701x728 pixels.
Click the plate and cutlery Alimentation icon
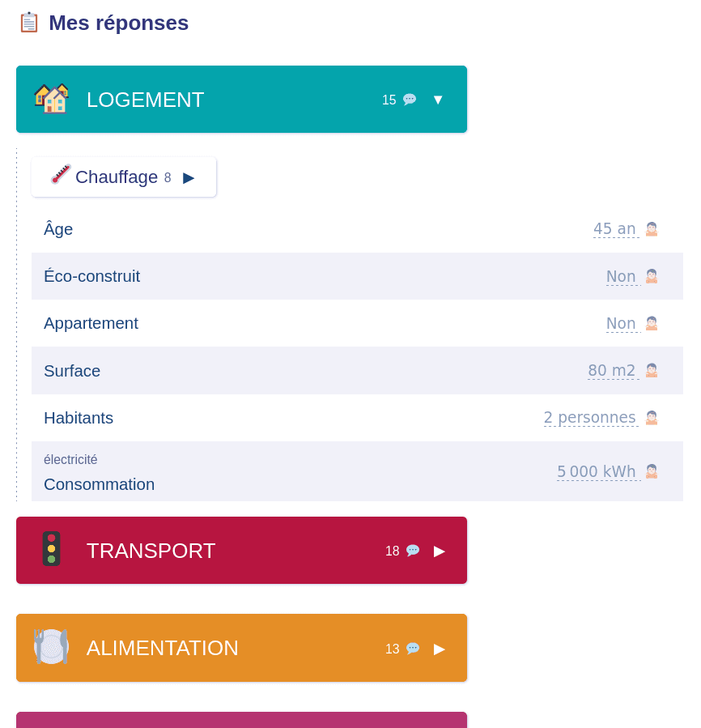51,647
